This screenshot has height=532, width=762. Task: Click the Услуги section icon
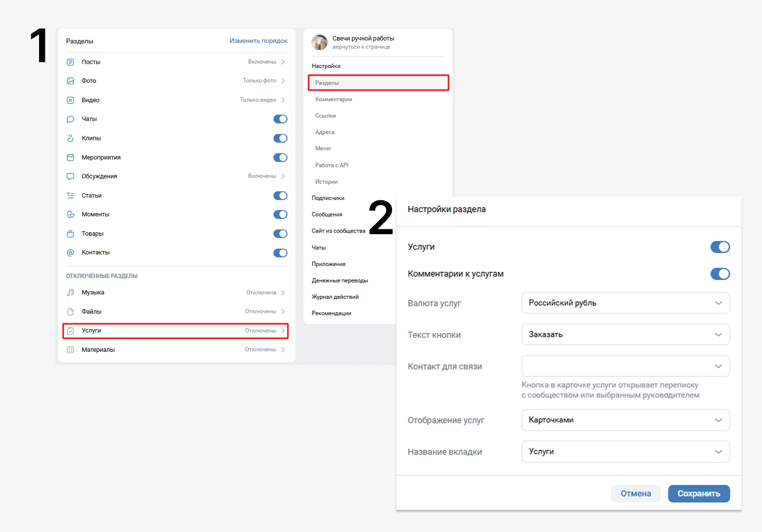click(70, 331)
